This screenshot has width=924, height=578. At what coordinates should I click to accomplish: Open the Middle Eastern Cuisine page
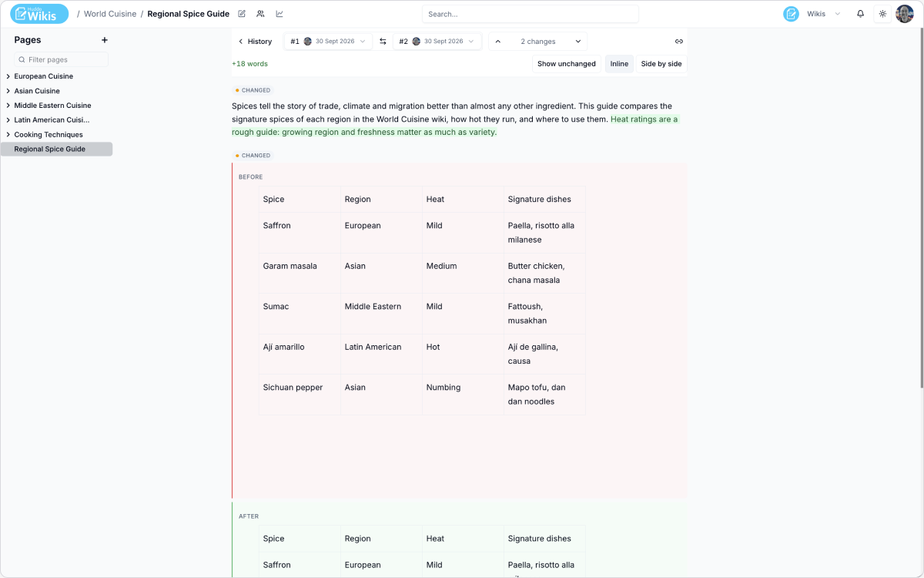click(52, 106)
